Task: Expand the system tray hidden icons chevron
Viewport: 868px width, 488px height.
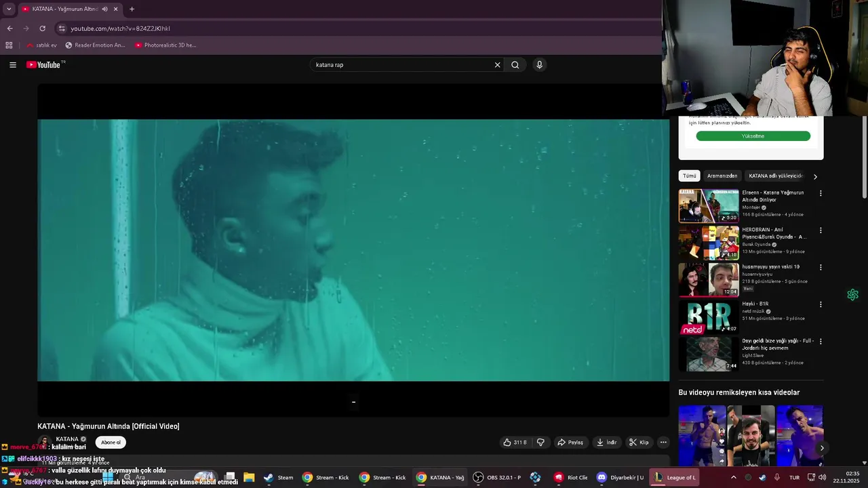Action: tap(733, 477)
